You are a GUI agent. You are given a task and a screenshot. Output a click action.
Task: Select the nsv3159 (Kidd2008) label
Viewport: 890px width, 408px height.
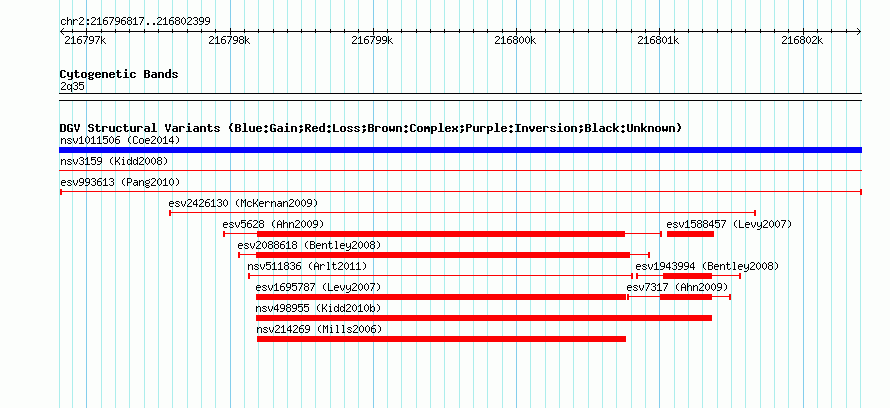click(114, 161)
